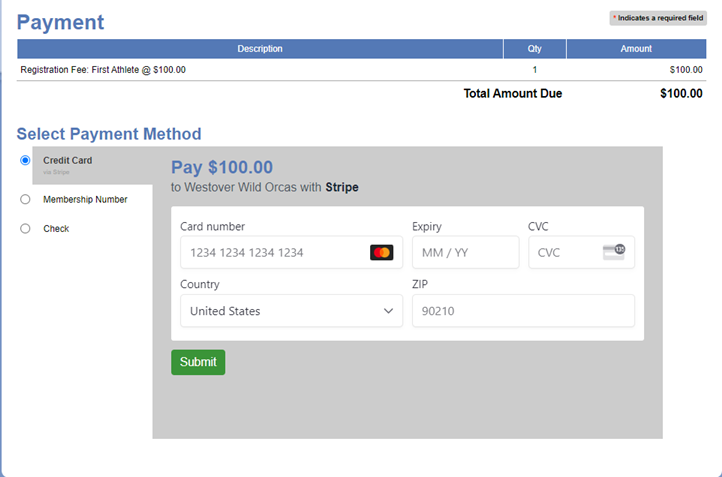Select the Check radio button

point(25,228)
